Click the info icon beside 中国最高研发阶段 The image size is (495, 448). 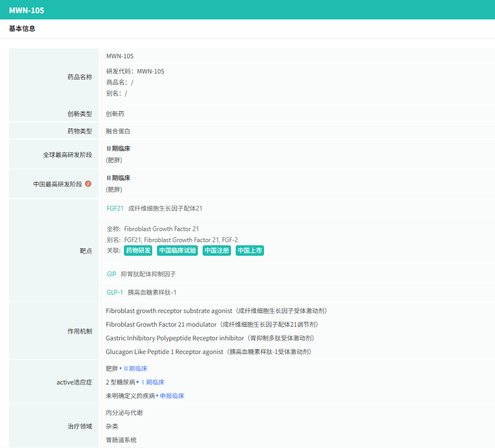click(88, 184)
